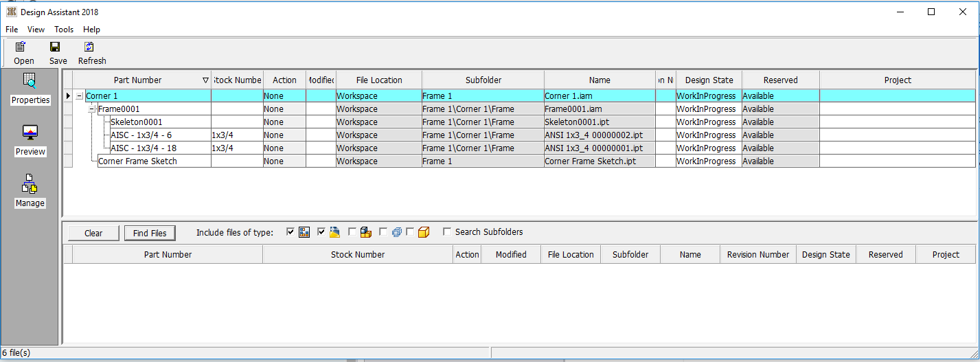Select the Skeleton0001 tree item
The width and height of the screenshot is (980, 362).
click(136, 122)
